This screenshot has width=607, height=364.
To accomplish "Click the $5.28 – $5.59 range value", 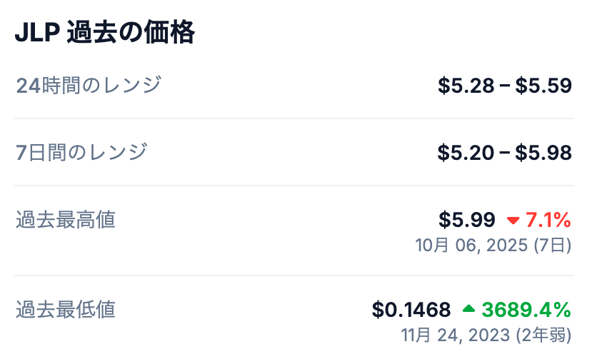I will click(505, 86).
